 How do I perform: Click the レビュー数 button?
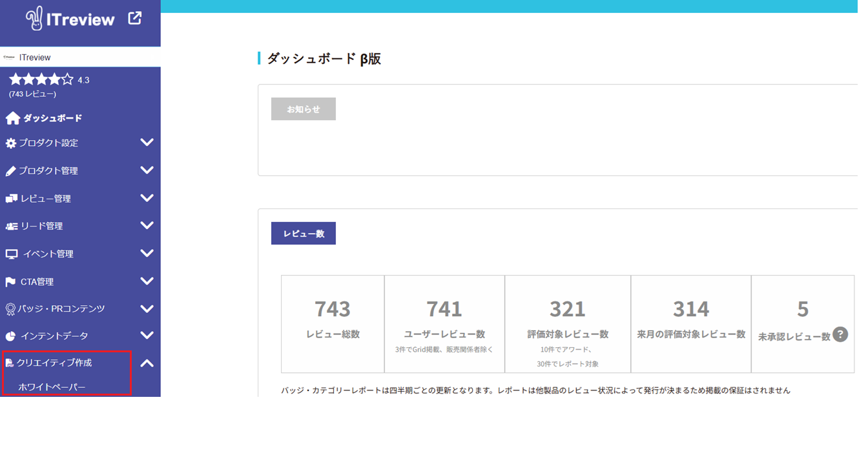303,234
